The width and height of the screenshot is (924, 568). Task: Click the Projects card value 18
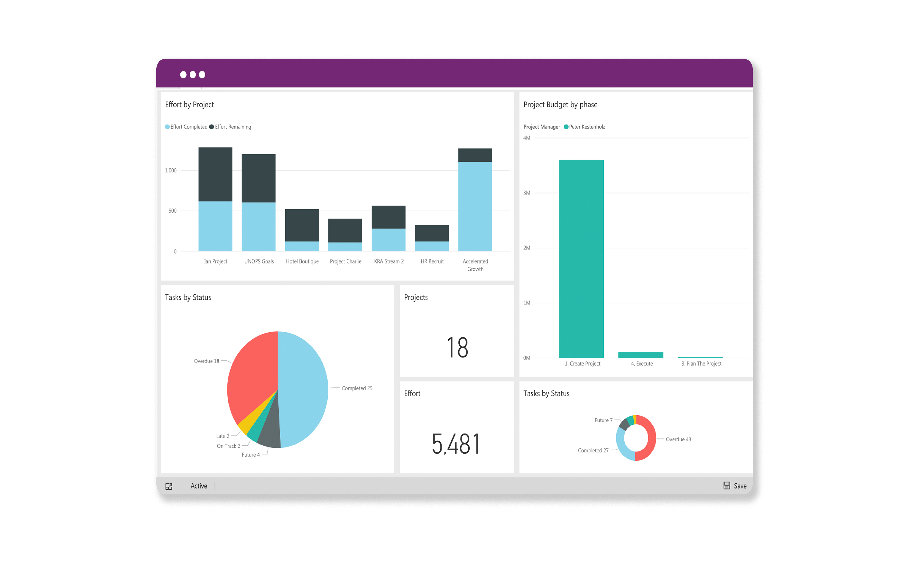pos(457,348)
